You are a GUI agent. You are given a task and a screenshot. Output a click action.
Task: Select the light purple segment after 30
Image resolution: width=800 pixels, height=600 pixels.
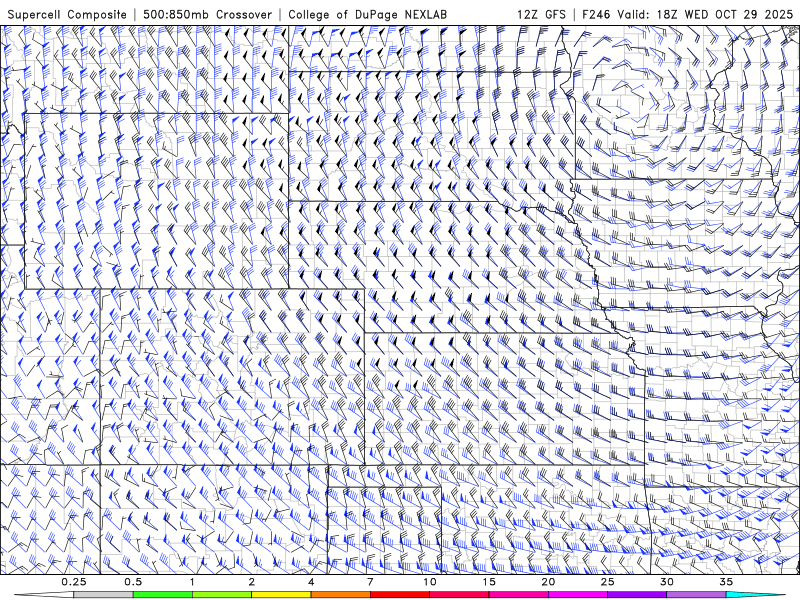(696, 595)
